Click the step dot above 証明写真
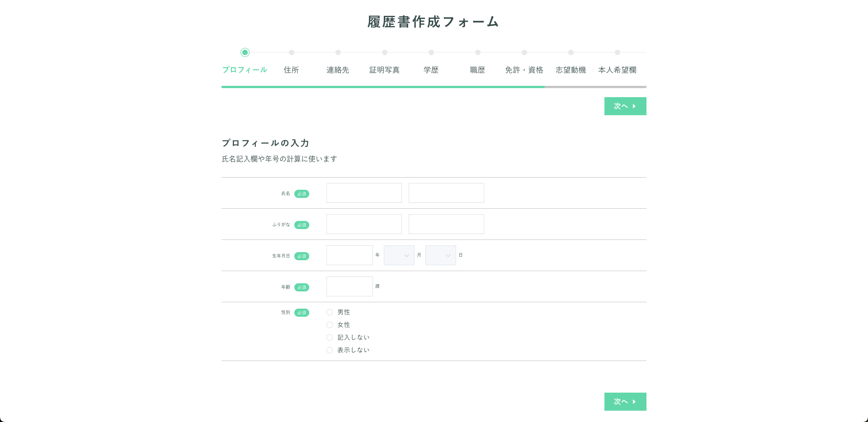Screen dimensions: 868x422 tap(385, 52)
